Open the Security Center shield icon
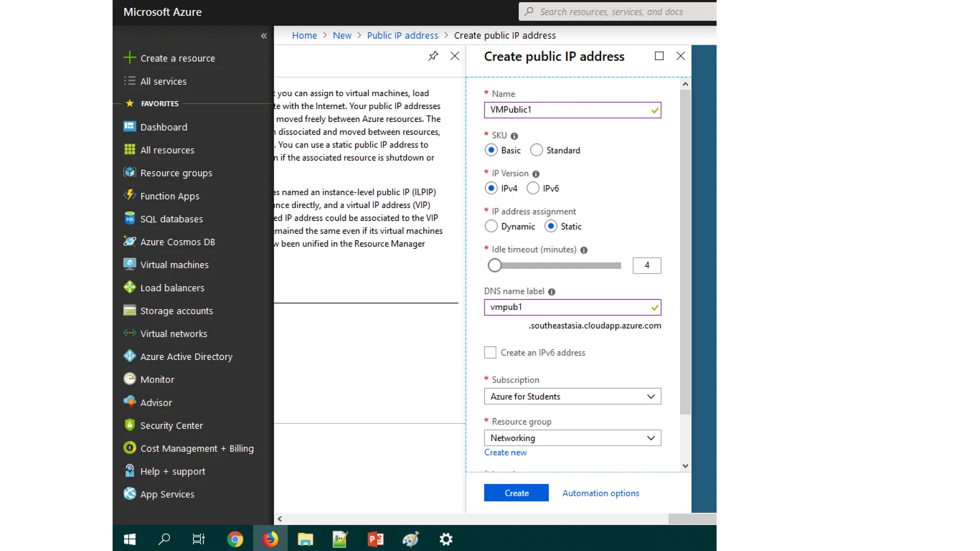Screen dimensions: 980x551 129,425
